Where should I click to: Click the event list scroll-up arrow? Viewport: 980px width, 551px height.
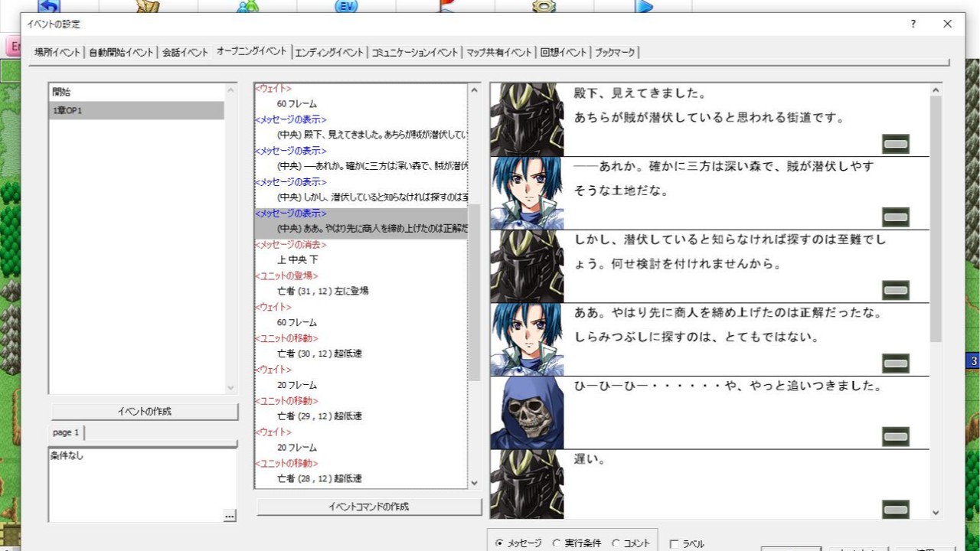pyautogui.click(x=231, y=90)
